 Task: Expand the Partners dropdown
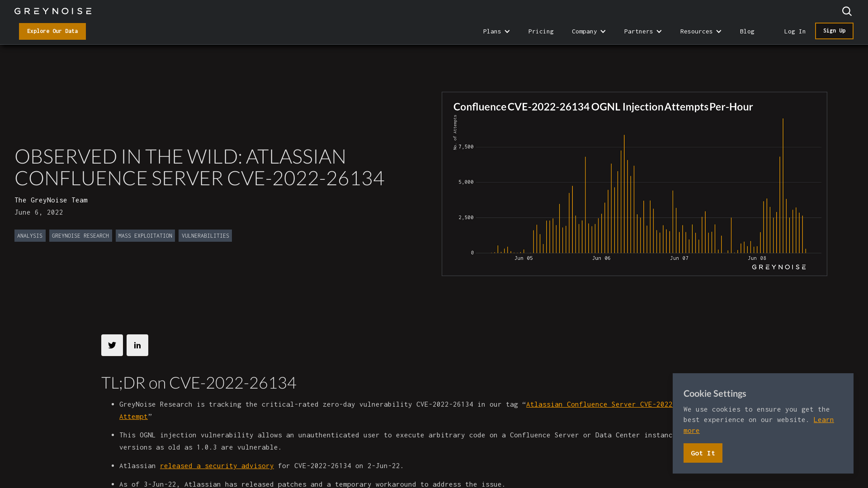point(642,31)
